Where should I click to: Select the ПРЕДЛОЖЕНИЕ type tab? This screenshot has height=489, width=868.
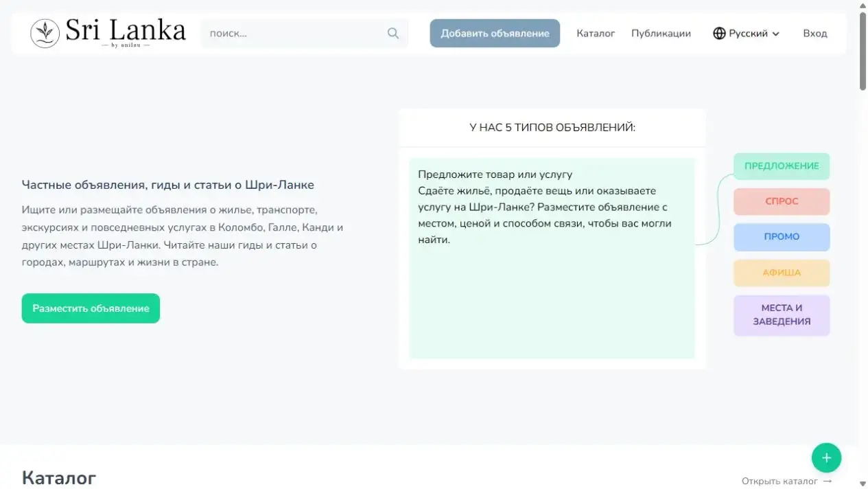click(x=782, y=166)
